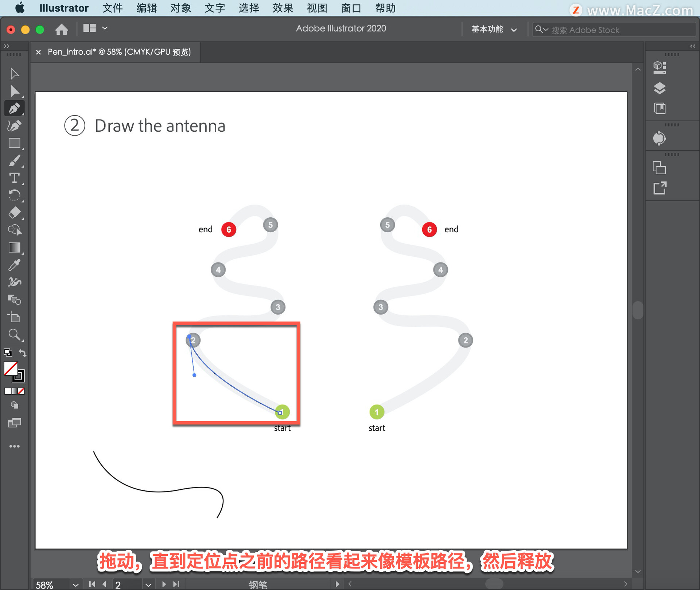
Task: Select the Eraser tool
Action: click(x=15, y=213)
